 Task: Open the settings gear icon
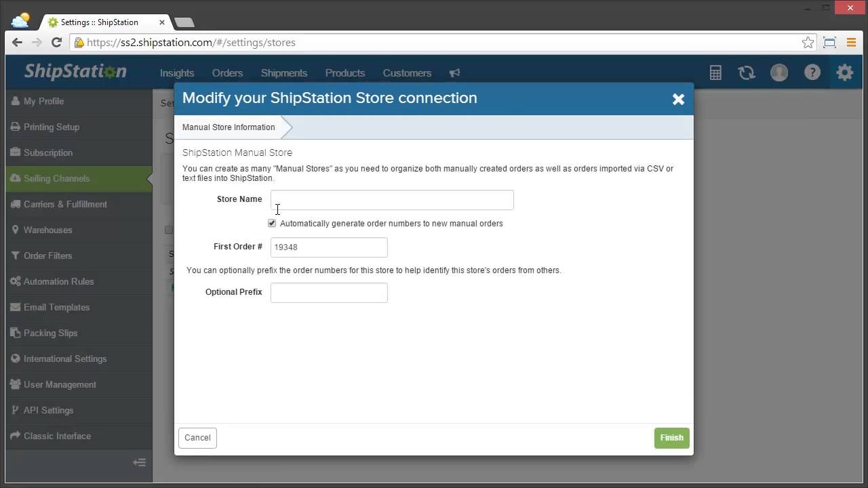(844, 73)
